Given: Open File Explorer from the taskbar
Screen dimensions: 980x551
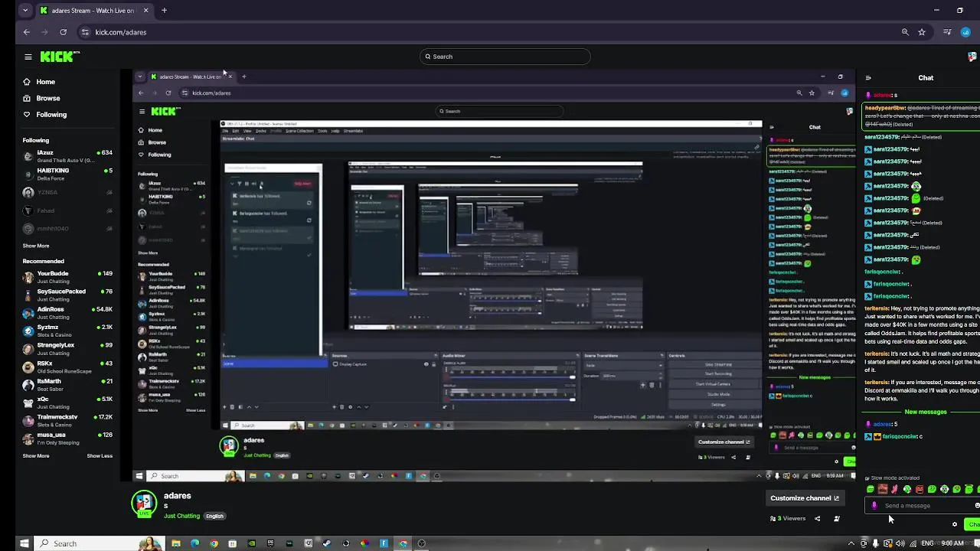Looking at the screenshot, I should coord(176,543).
